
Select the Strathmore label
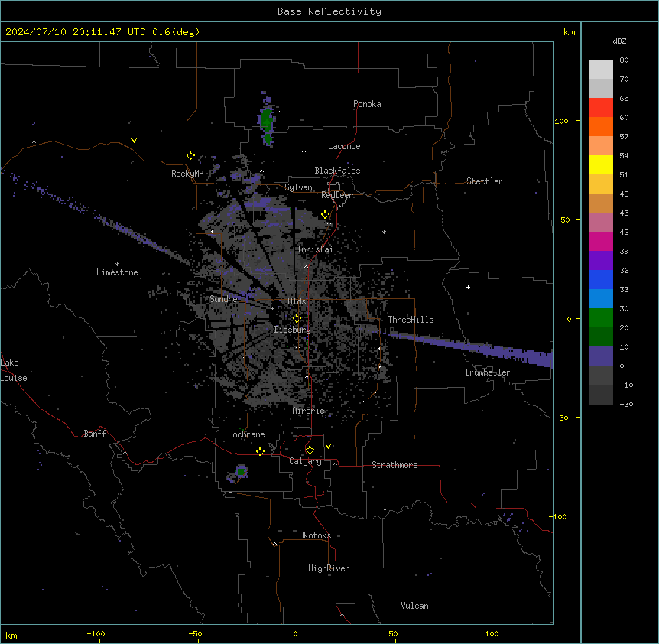394,465
